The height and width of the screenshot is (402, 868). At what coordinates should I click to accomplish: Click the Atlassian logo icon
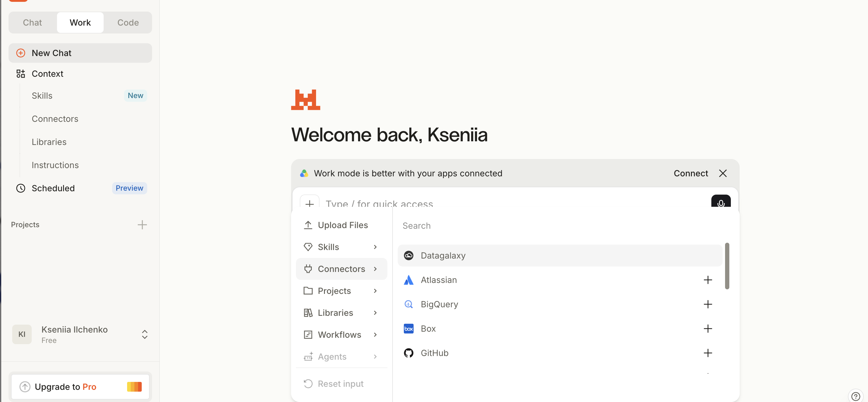(x=409, y=280)
